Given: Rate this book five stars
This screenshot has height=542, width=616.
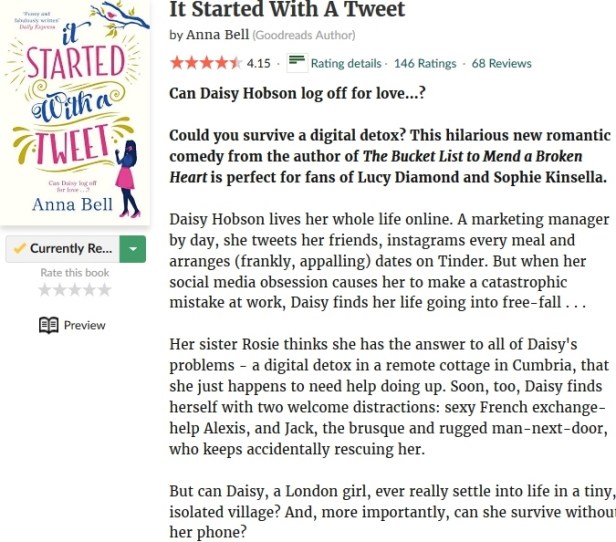Looking at the screenshot, I should coord(105,290).
